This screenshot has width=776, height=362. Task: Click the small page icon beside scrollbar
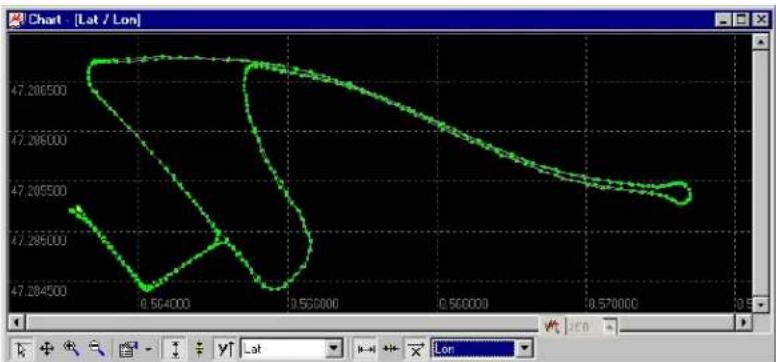[x=610, y=326]
